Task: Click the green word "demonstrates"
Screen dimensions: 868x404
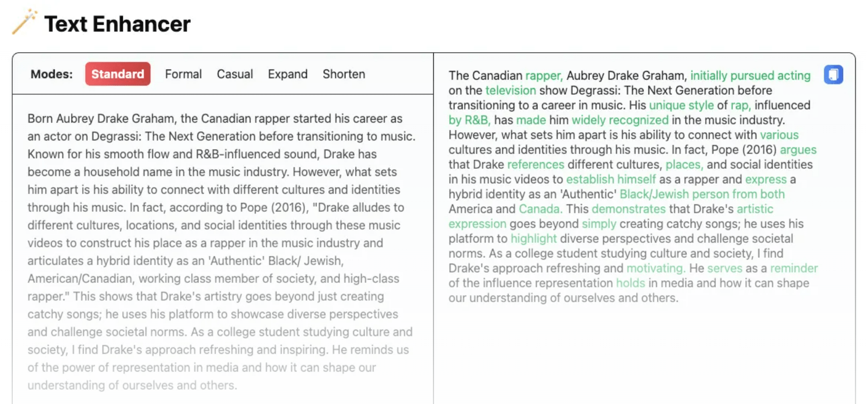Action: click(x=629, y=209)
